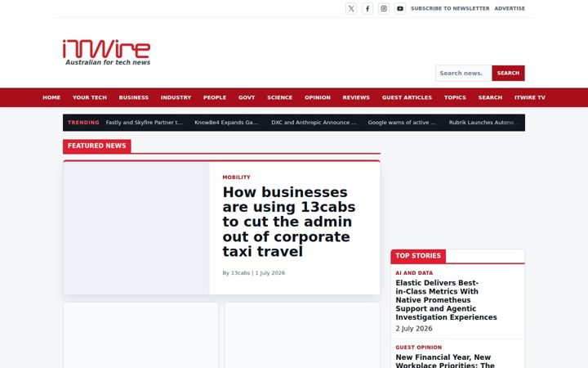
Task: Click AI AND DATA category label
Action: [414, 273]
